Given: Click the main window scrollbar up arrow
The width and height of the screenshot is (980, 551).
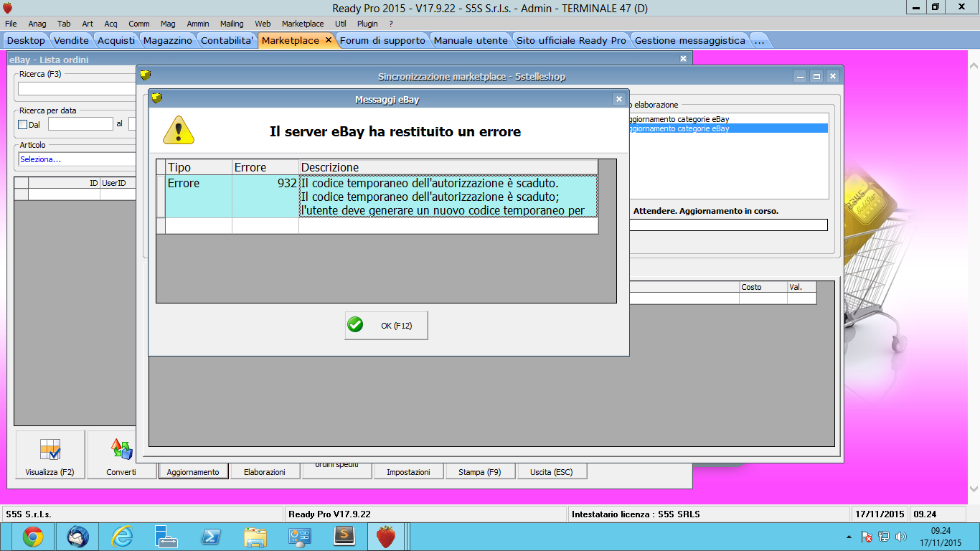Looking at the screenshot, I should coord(974,65).
